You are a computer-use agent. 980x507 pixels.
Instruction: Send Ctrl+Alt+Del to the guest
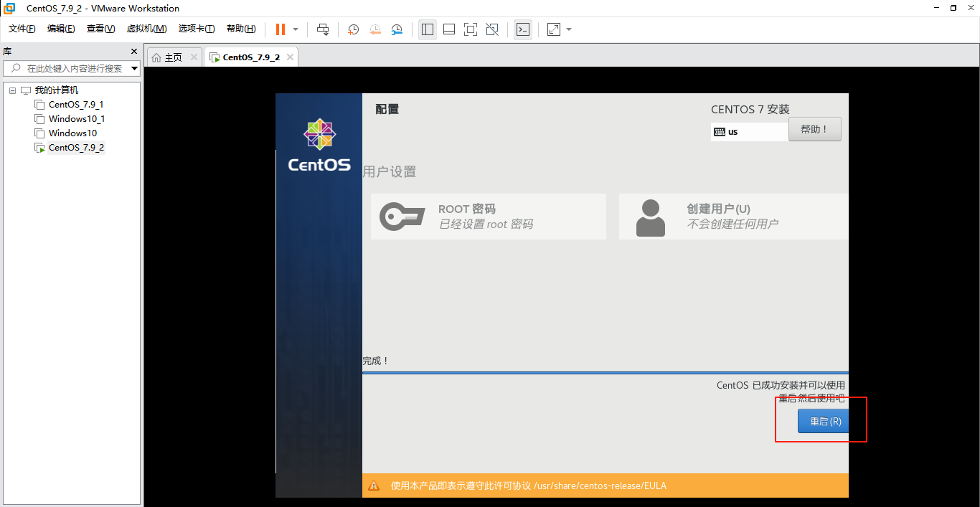coord(323,29)
